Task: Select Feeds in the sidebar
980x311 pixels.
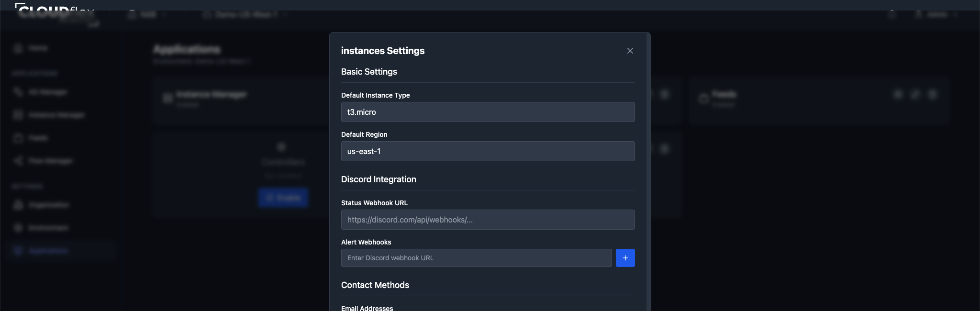Action: coord(37,138)
